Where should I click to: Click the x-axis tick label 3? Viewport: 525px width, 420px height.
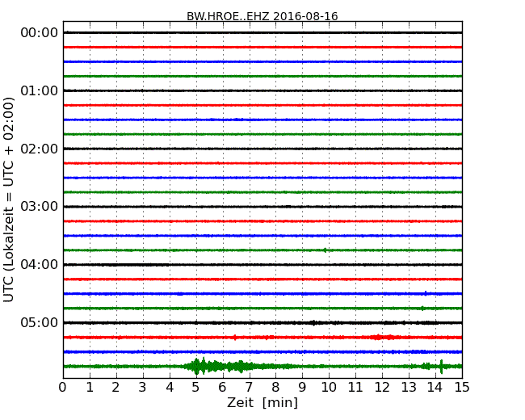[x=143, y=388]
